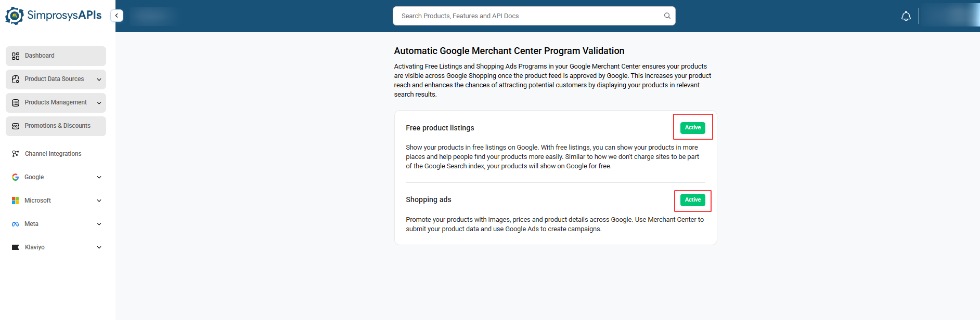980x320 pixels.
Task: Expand Products Management chevron
Action: pos(99,103)
